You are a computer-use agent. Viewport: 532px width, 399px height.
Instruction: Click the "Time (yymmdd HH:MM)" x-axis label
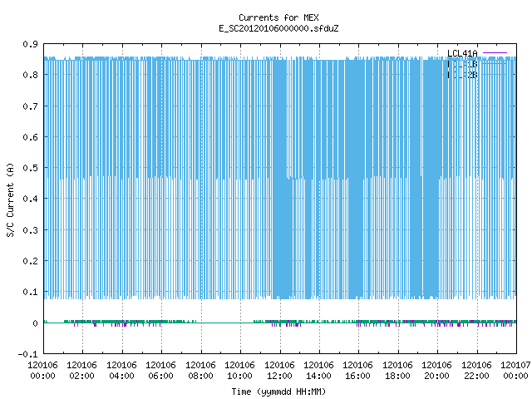point(278,392)
